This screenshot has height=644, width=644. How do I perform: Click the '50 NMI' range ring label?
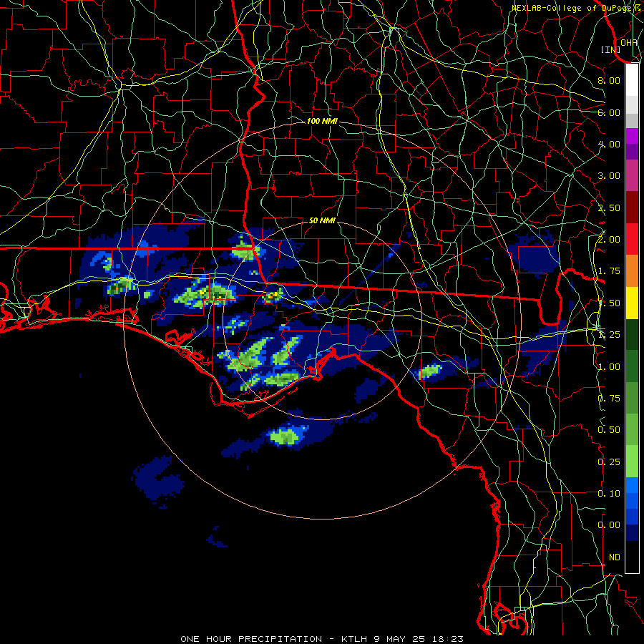click(x=322, y=220)
